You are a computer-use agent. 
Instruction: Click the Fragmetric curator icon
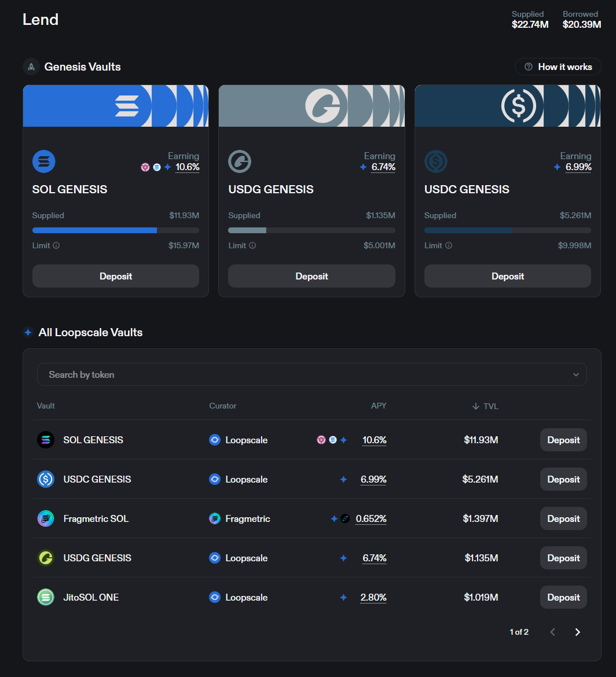point(215,518)
